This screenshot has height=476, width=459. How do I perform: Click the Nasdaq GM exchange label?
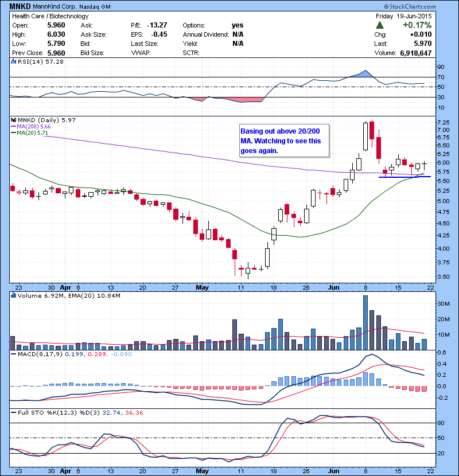point(95,7)
